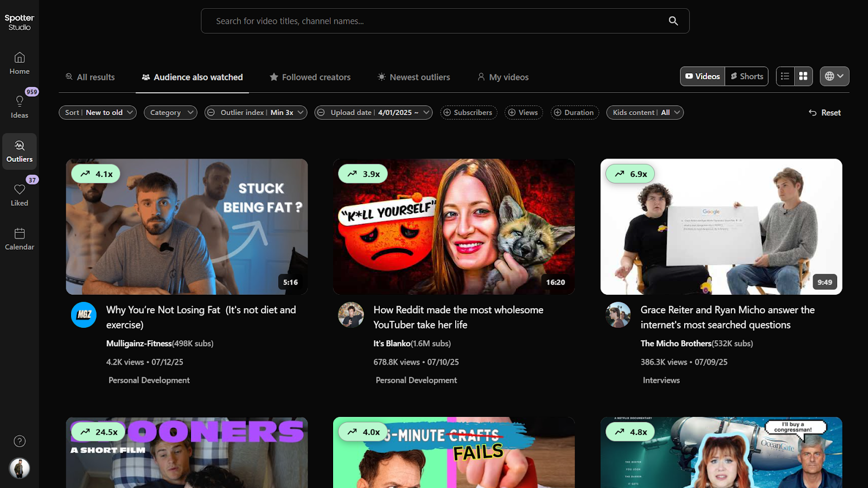Click the 37 badge on Liked

click(x=33, y=180)
